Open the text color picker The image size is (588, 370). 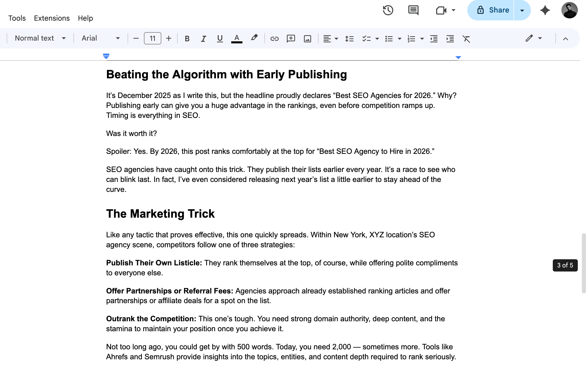237,39
